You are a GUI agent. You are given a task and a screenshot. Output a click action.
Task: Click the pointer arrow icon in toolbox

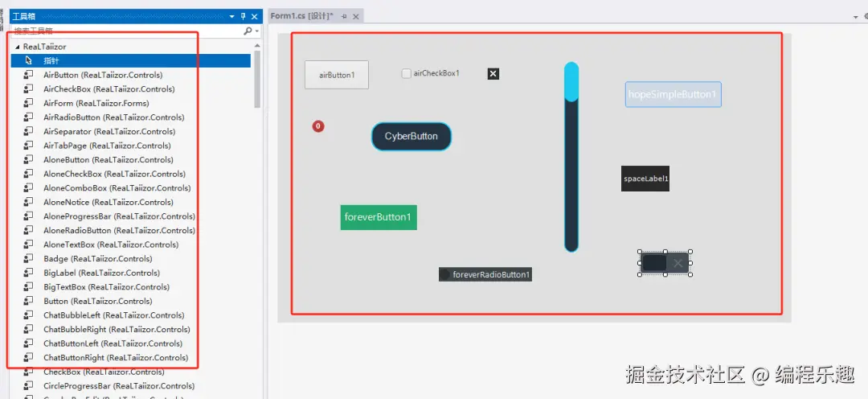pyautogui.click(x=29, y=60)
